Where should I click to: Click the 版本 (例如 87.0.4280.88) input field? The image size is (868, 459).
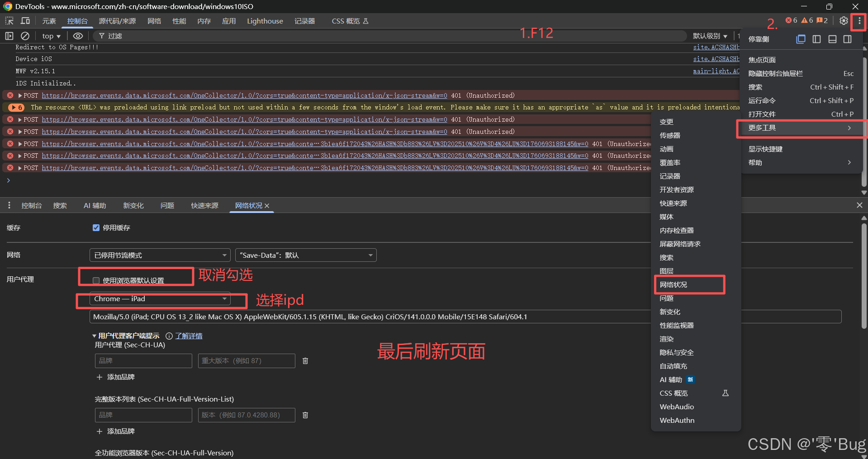coord(247,415)
